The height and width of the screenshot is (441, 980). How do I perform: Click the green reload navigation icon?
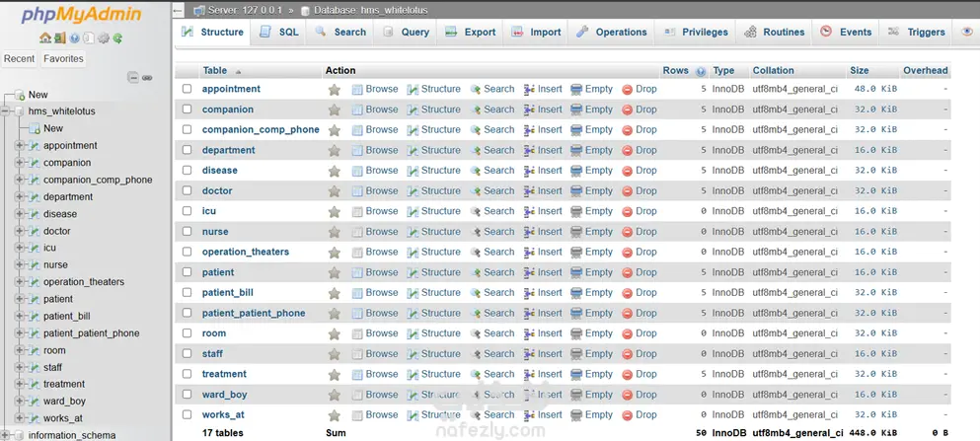[117, 38]
